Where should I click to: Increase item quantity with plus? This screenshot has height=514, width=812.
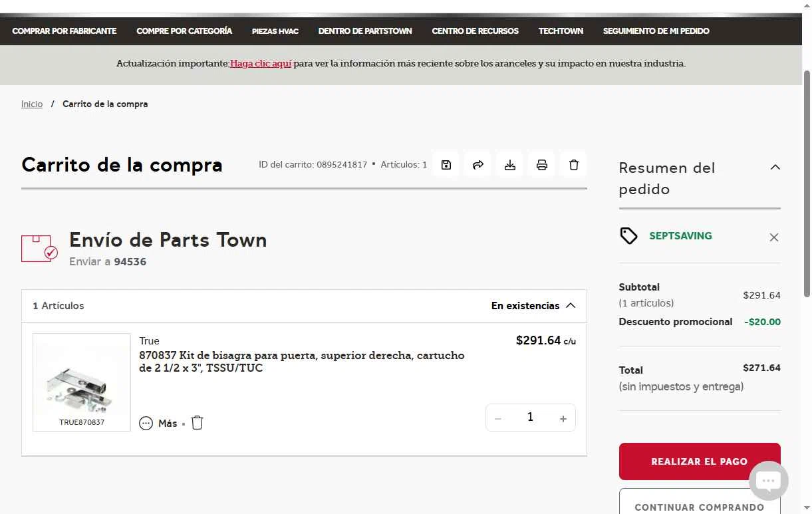pos(563,418)
